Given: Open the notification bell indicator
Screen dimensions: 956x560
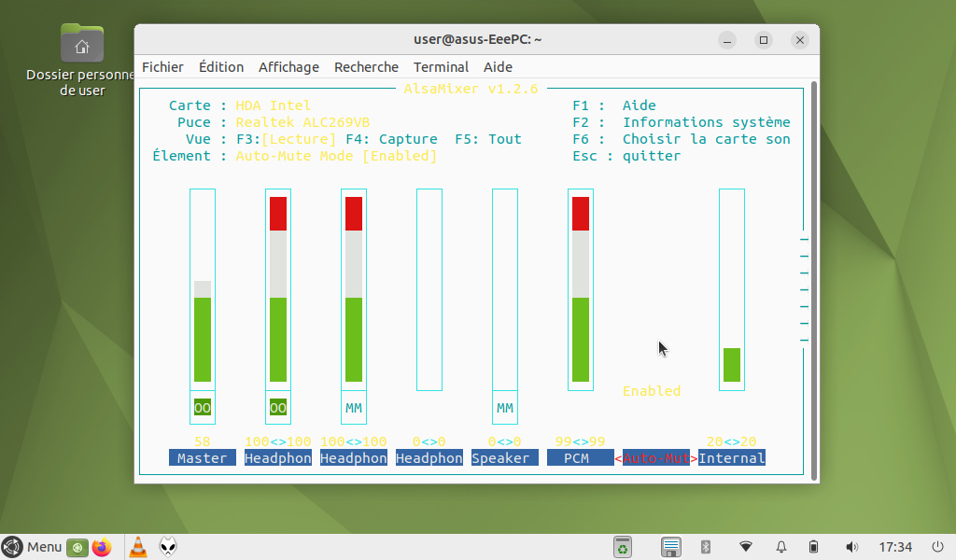Looking at the screenshot, I should (x=781, y=547).
